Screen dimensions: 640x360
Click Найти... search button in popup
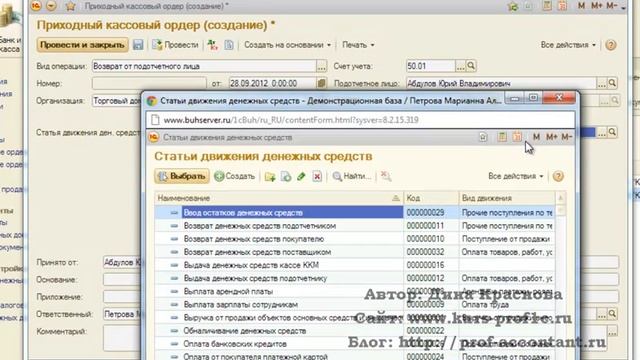point(352,176)
